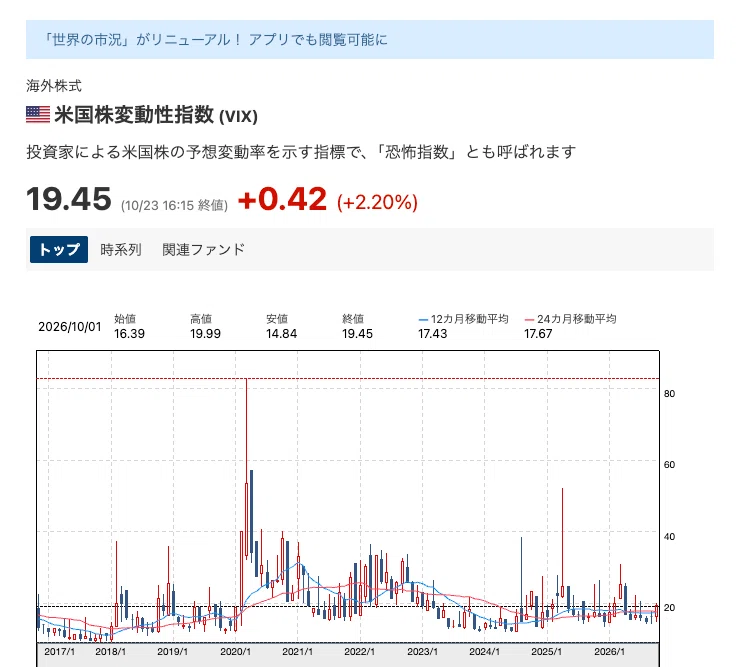Click the 2017/1 label on the time axis
The height and width of the screenshot is (667, 744).
59,651
